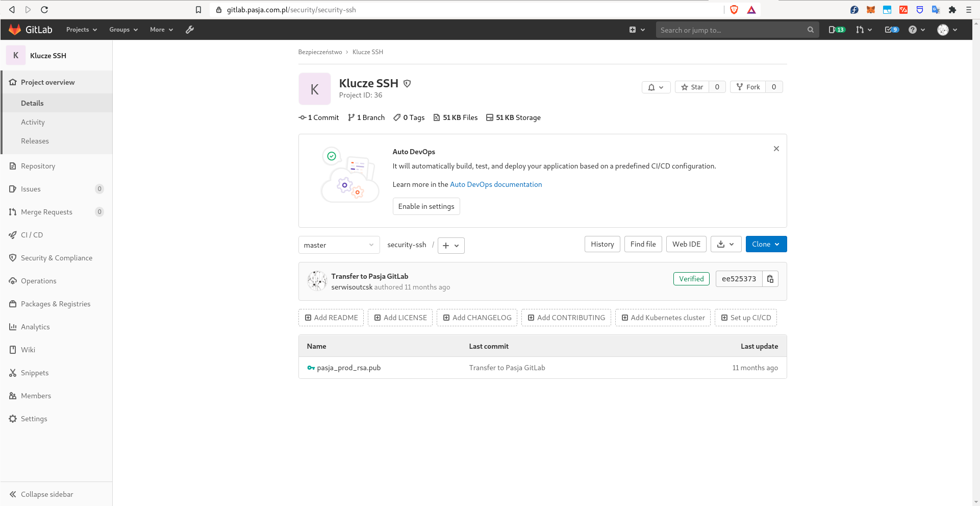
Task: Open Packages & Registries in sidebar
Action: pos(56,304)
